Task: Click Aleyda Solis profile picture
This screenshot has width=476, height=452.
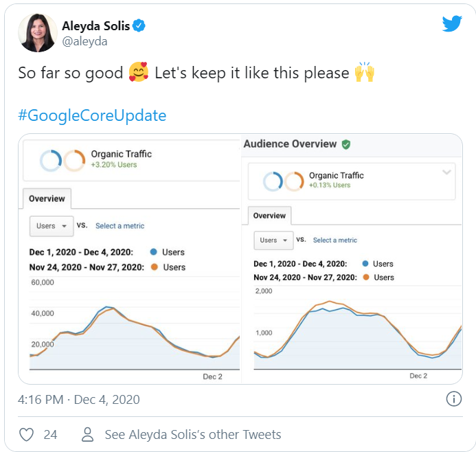Action: click(38, 33)
